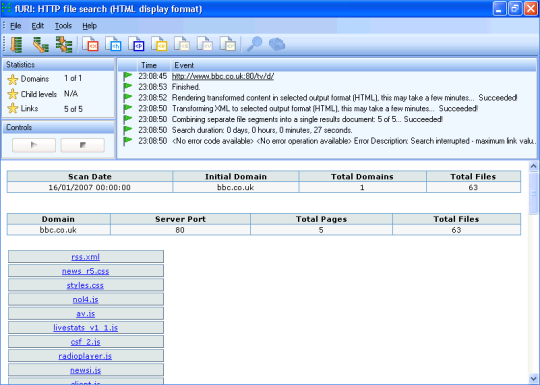
Task: Click the results scrollbar down arrow
Action: [x=533, y=378]
